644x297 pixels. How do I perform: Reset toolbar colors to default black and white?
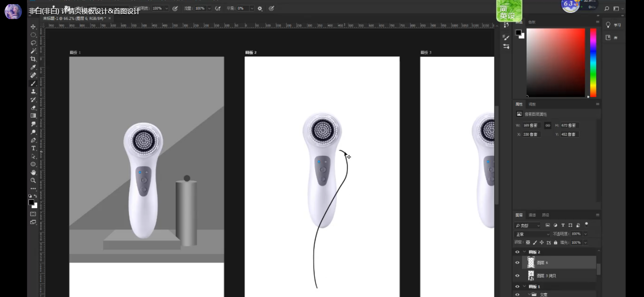30,196
